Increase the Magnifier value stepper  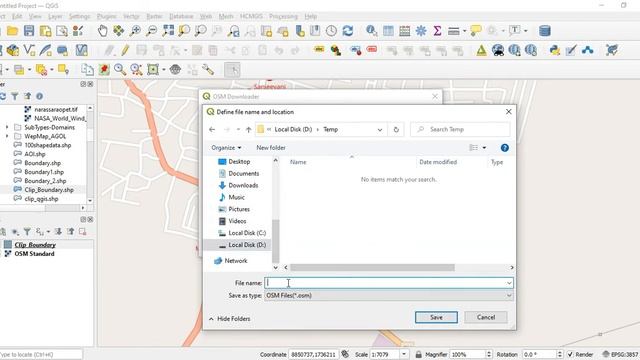489,352
